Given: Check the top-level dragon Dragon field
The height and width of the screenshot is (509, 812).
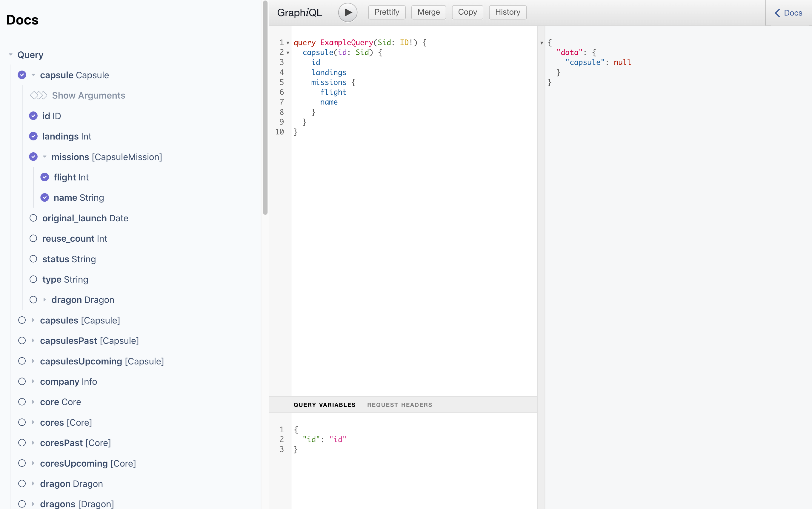Looking at the screenshot, I should pos(22,484).
